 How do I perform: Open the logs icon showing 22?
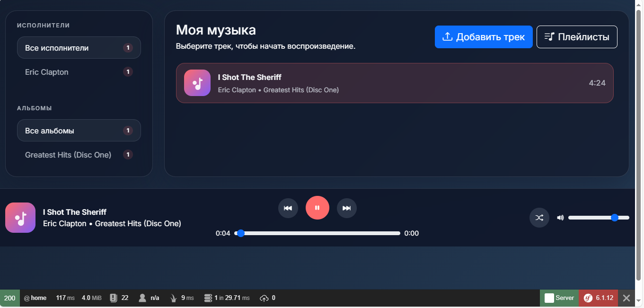click(119, 298)
